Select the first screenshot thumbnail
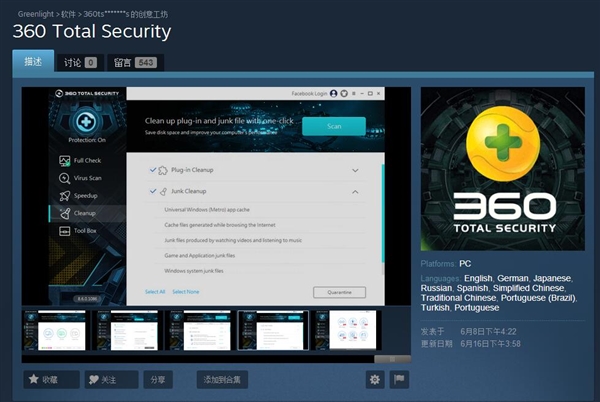This screenshot has width=600, height=402. point(55,330)
